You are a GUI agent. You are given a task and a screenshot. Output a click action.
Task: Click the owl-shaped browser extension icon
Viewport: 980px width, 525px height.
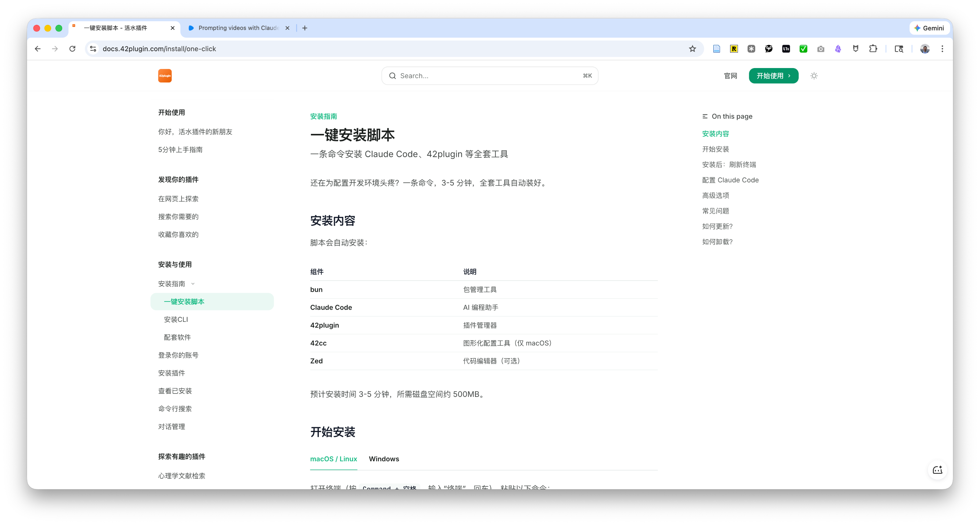point(769,49)
